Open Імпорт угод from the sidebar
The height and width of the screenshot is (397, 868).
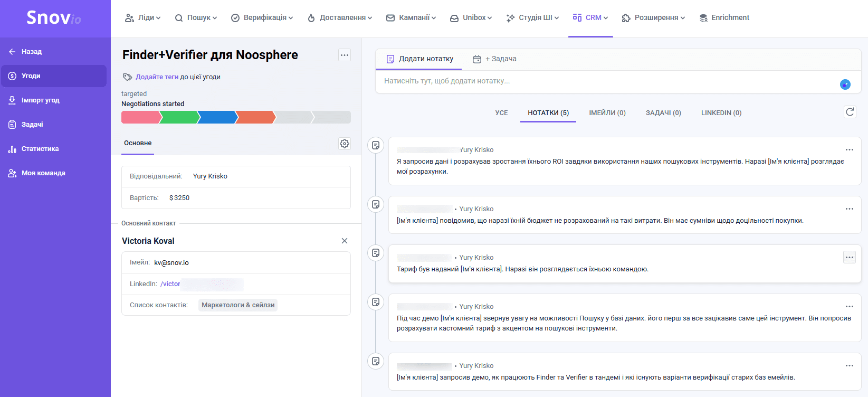[34, 100]
